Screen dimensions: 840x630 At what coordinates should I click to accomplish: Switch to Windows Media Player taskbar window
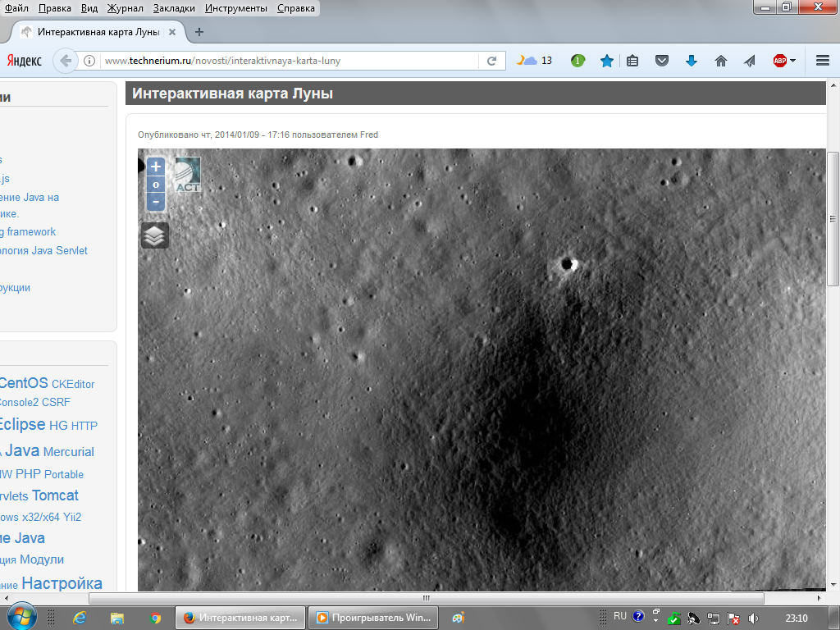coord(374,618)
